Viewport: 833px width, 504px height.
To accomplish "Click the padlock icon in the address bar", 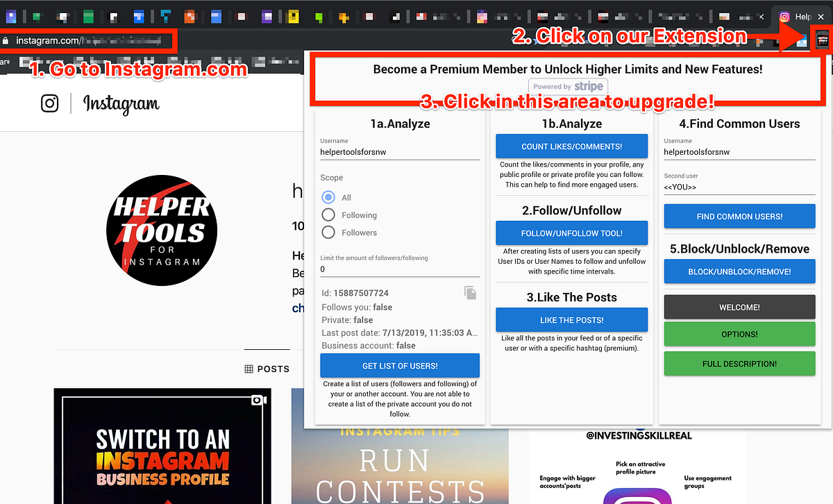I will click(x=6, y=40).
